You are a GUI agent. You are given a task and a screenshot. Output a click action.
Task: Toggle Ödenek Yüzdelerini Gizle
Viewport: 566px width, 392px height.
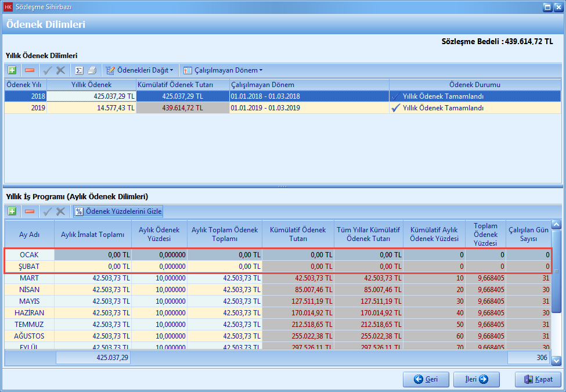coord(119,211)
